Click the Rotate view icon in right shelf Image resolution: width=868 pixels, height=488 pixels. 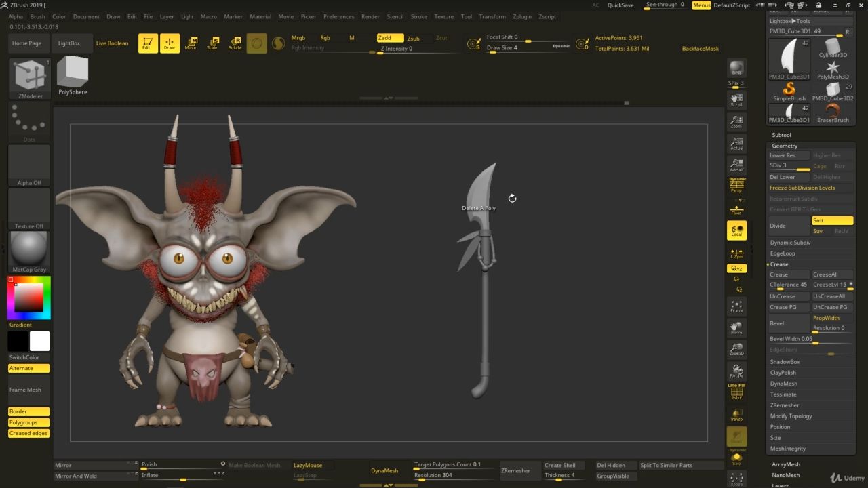(x=736, y=371)
